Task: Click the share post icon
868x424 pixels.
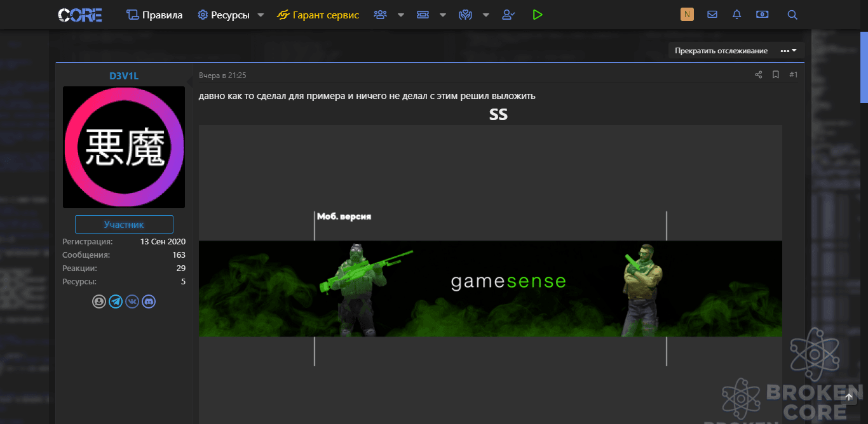Action: pos(758,75)
